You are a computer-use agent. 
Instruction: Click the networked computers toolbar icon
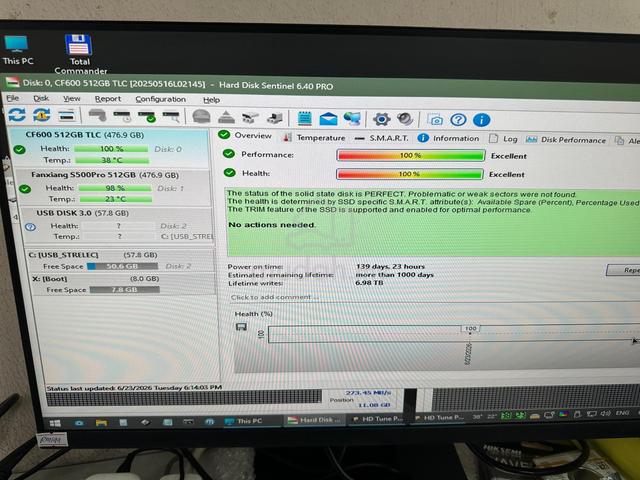click(x=352, y=119)
